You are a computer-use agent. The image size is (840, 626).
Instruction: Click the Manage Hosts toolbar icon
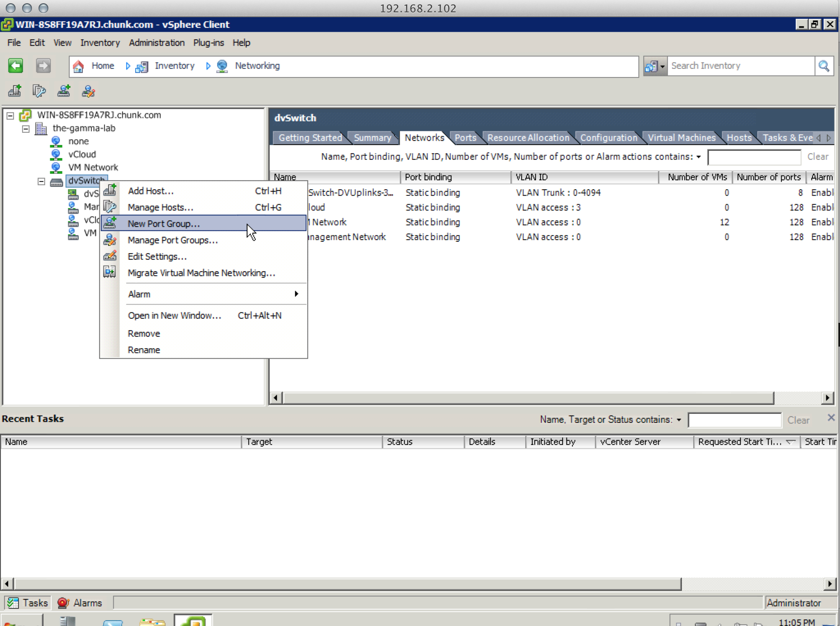click(x=39, y=91)
